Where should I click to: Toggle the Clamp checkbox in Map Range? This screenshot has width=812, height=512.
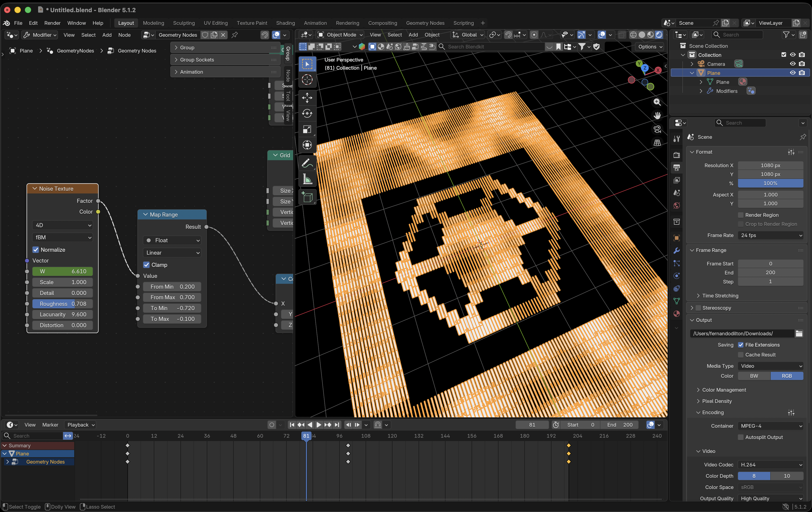click(x=146, y=265)
